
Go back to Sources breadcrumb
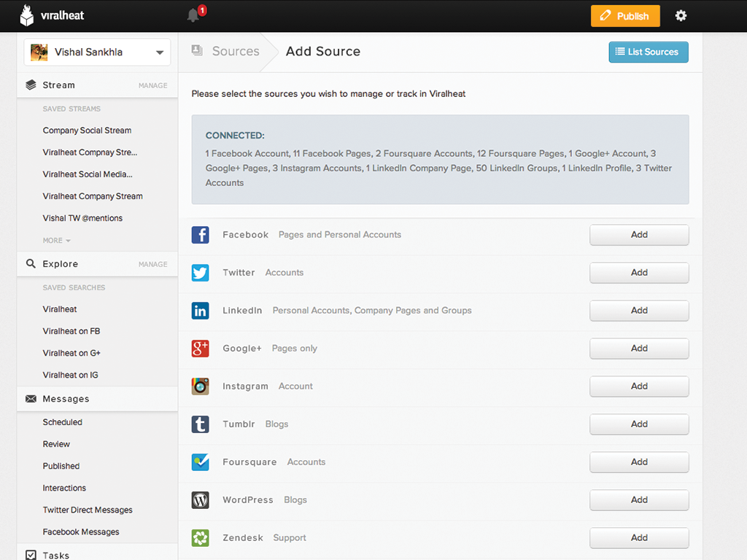(235, 52)
